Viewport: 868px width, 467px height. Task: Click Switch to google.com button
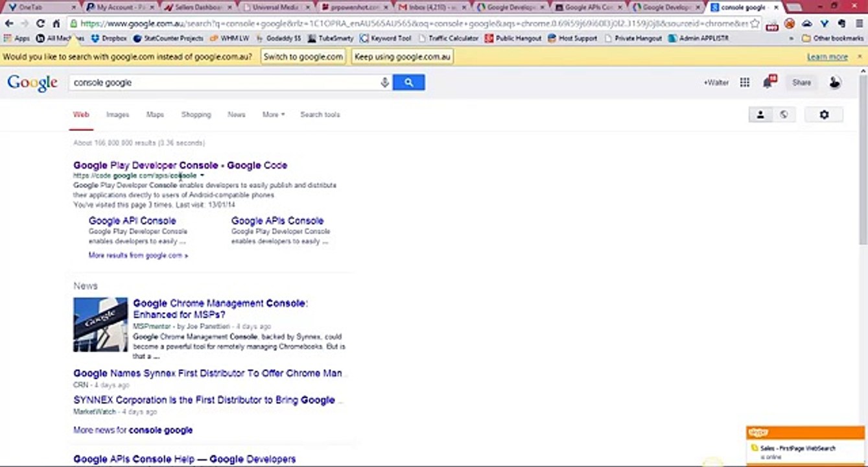pos(303,57)
